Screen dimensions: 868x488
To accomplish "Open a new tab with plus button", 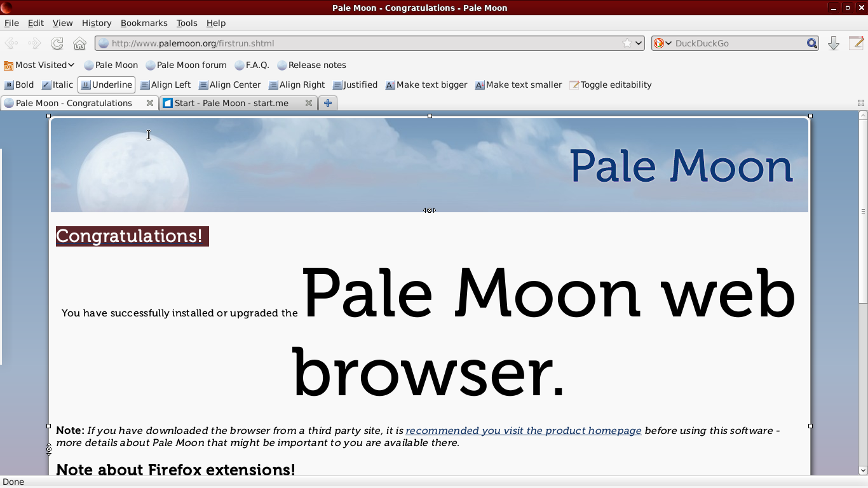I will [327, 103].
